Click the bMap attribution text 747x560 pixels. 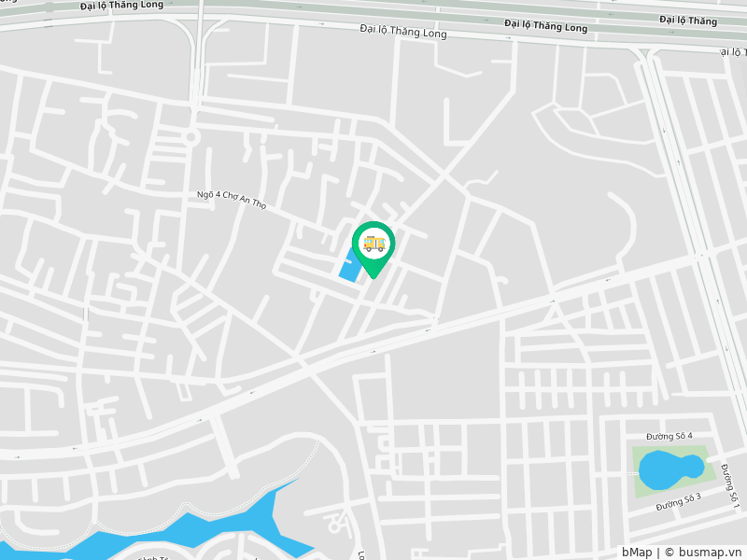coord(637,552)
